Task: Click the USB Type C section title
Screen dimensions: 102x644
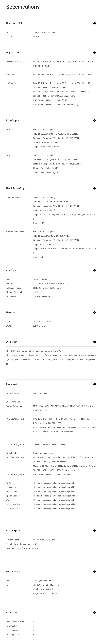Action: point(13,342)
